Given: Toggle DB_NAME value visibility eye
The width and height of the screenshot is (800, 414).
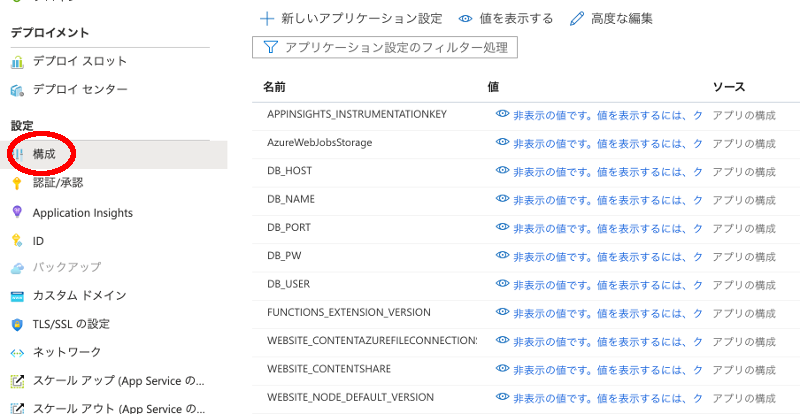Looking at the screenshot, I should pos(503,199).
